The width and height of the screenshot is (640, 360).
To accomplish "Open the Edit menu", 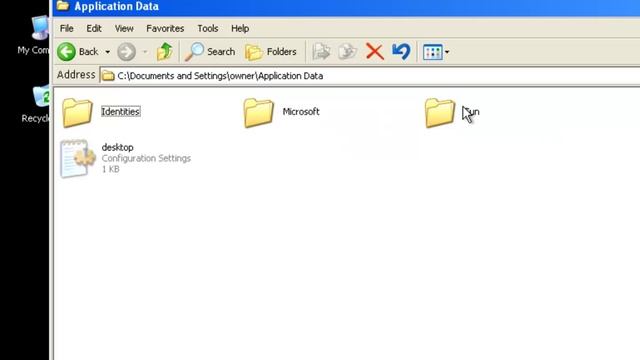I will click(93, 29).
